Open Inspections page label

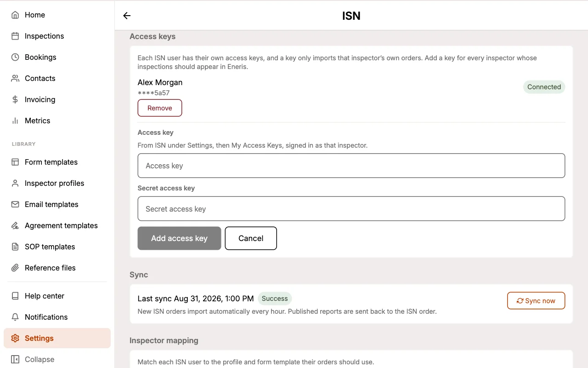(44, 36)
